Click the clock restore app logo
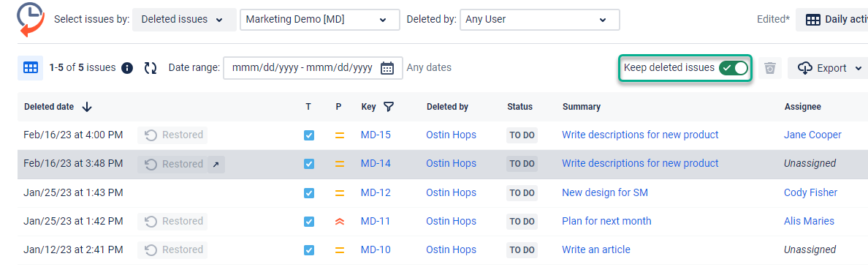The width and height of the screenshot is (868, 278). coord(31,19)
